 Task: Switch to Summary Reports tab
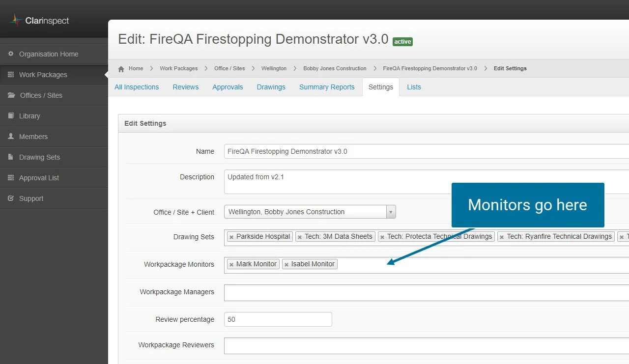(327, 87)
